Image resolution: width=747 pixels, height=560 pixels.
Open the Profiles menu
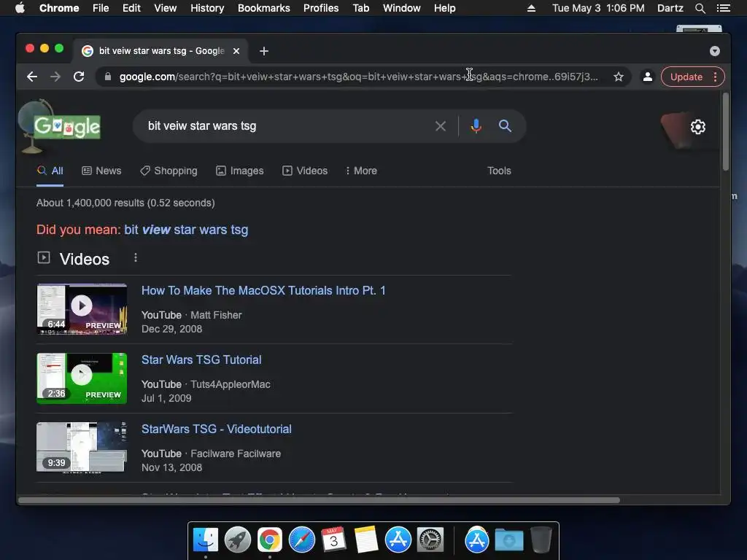click(x=321, y=8)
